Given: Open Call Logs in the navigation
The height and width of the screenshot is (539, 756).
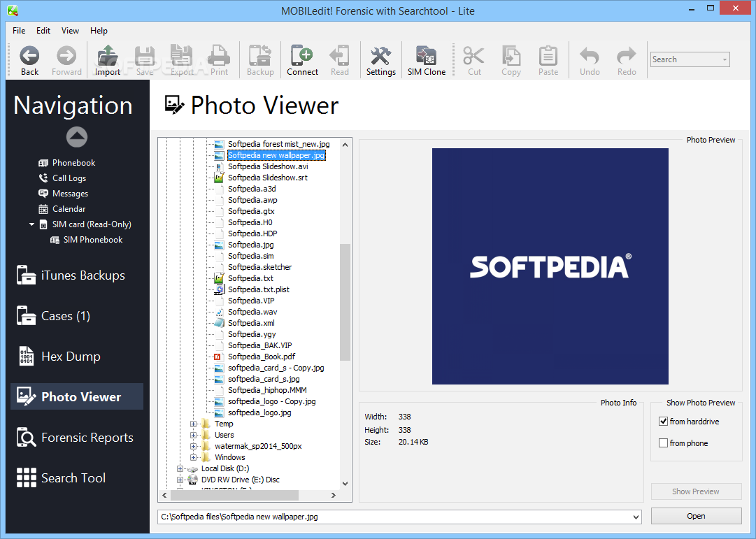Looking at the screenshot, I should pos(69,178).
